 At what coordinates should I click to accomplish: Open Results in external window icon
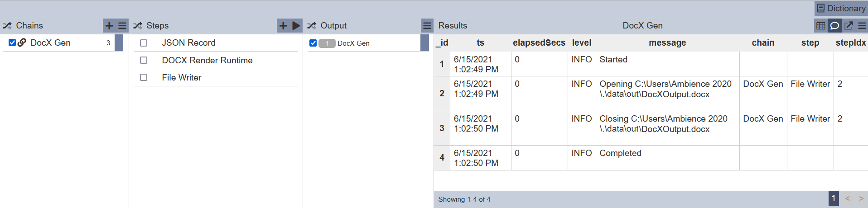(849, 26)
